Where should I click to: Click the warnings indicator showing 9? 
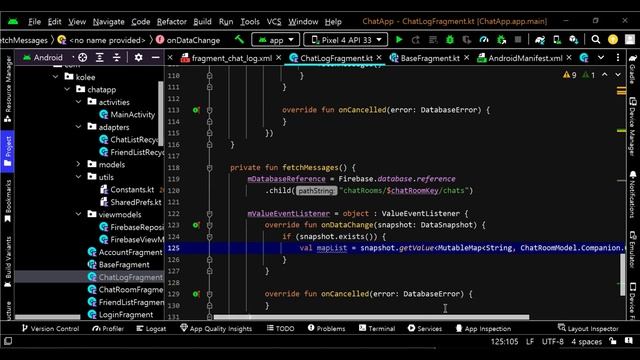pyautogui.click(x=569, y=75)
